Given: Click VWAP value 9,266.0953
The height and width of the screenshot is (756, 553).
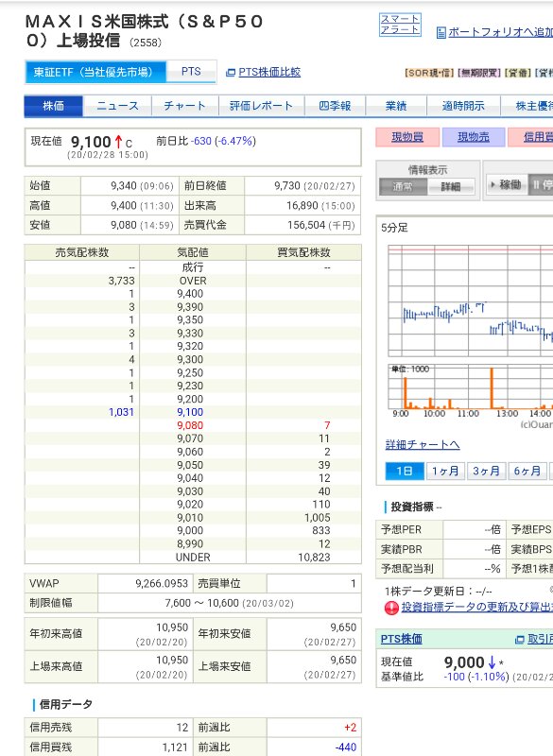Looking at the screenshot, I should tap(162, 583).
